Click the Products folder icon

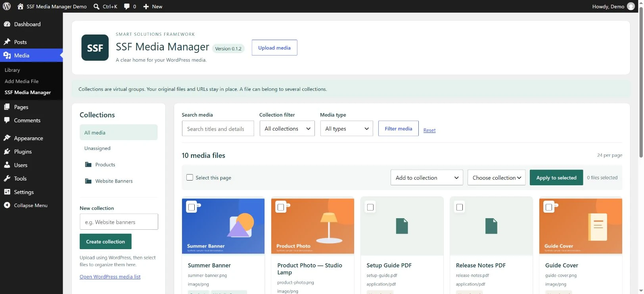(88, 165)
